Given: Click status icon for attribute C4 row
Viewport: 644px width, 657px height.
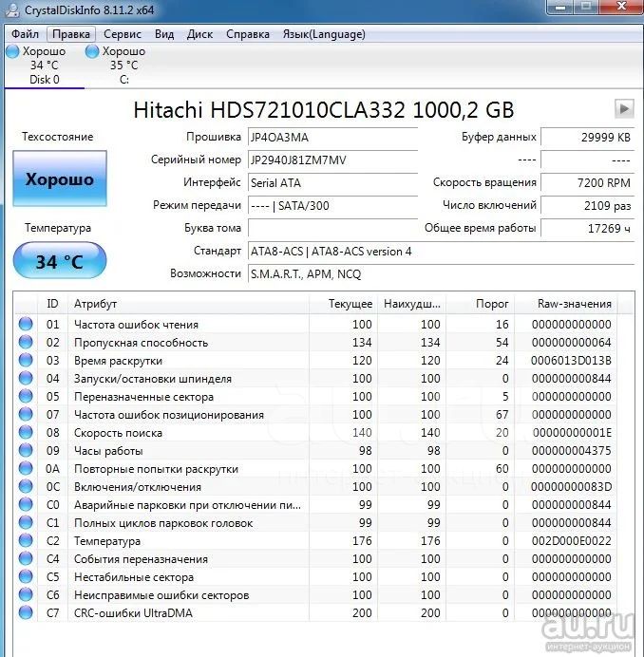Looking at the screenshot, I should (x=26, y=558).
